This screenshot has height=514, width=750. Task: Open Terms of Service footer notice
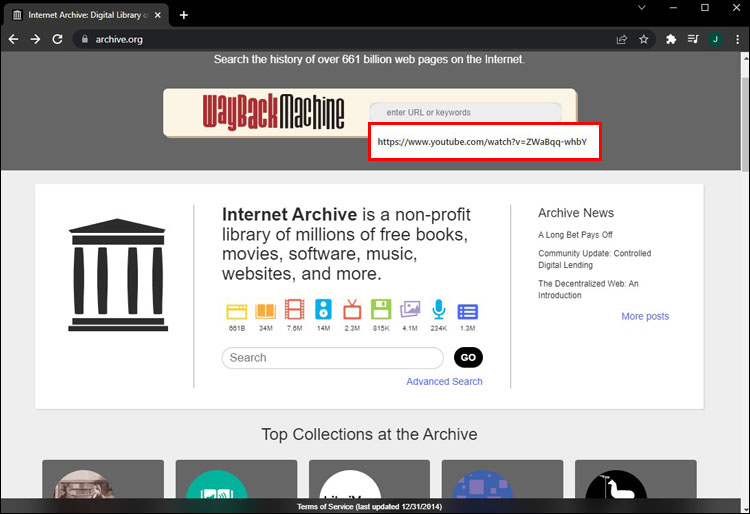[x=369, y=506]
